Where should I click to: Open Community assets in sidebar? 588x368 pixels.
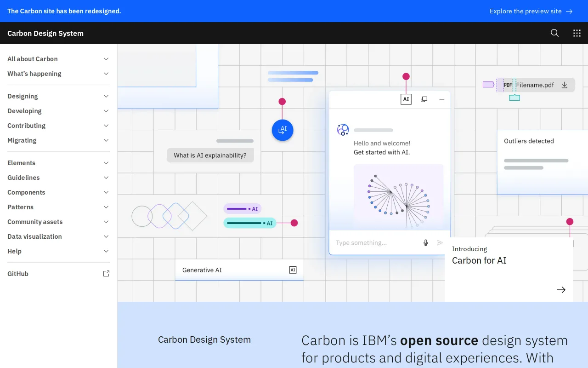point(59,222)
